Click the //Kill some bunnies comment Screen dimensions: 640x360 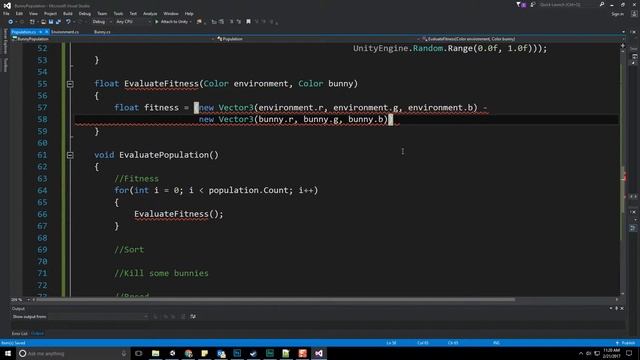coord(161,273)
